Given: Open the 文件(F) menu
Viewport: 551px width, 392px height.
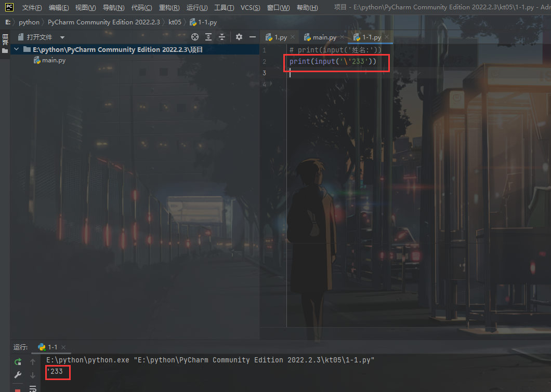Looking at the screenshot, I should pyautogui.click(x=32, y=7).
